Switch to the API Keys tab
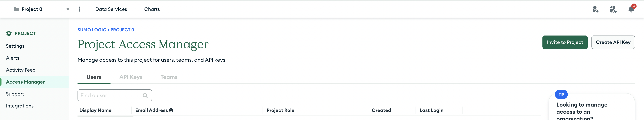 click(131, 77)
